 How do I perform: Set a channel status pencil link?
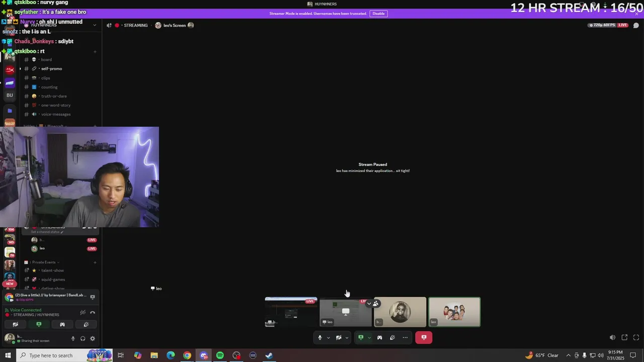[47, 232]
